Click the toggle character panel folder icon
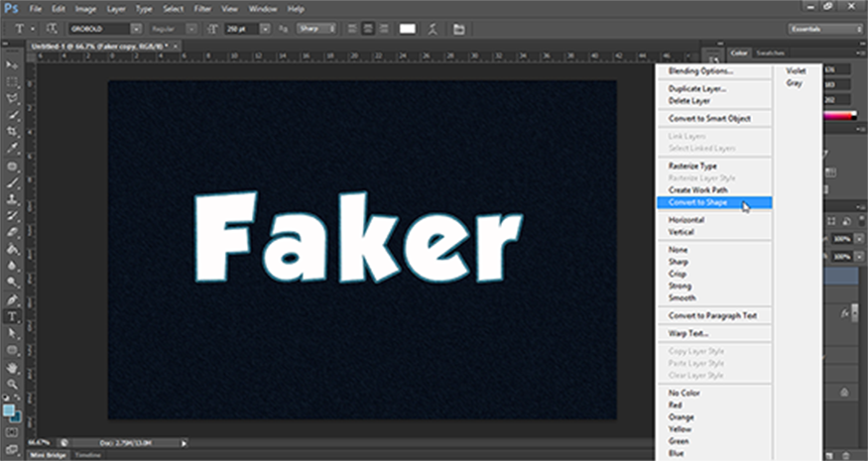This screenshot has height=461, width=868. (458, 29)
